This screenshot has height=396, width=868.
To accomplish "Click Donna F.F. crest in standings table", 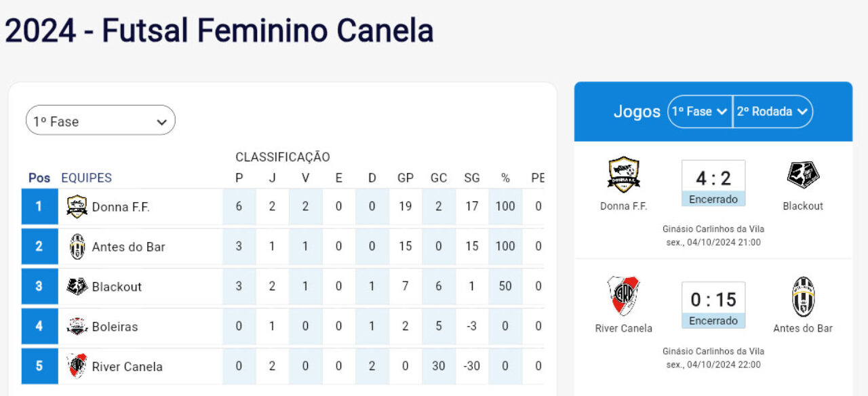I will coord(77,206).
